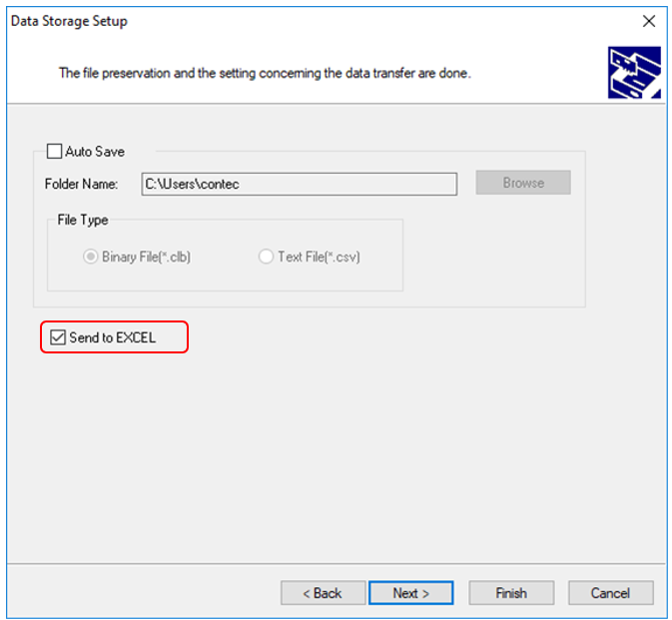Click the data transfer wizard icon
The image size is (672, 620).
pos(633,73)
